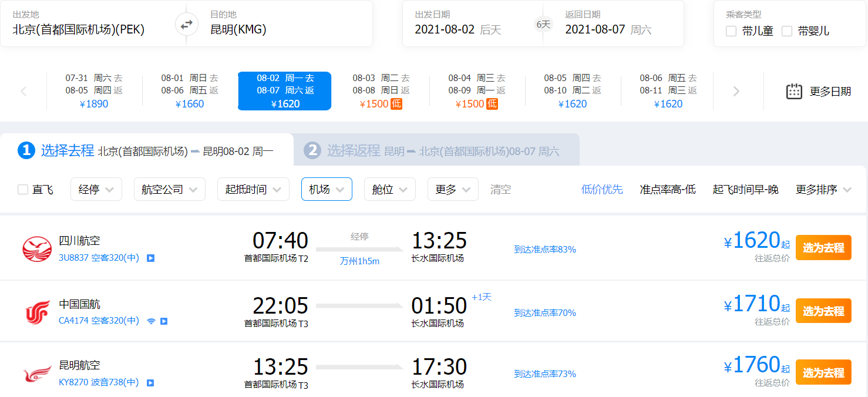The width and height of the screenshot is (868, 397).
Task: Click arrival time 17:30
Action: pyautogui.click(x=439, y=367)
